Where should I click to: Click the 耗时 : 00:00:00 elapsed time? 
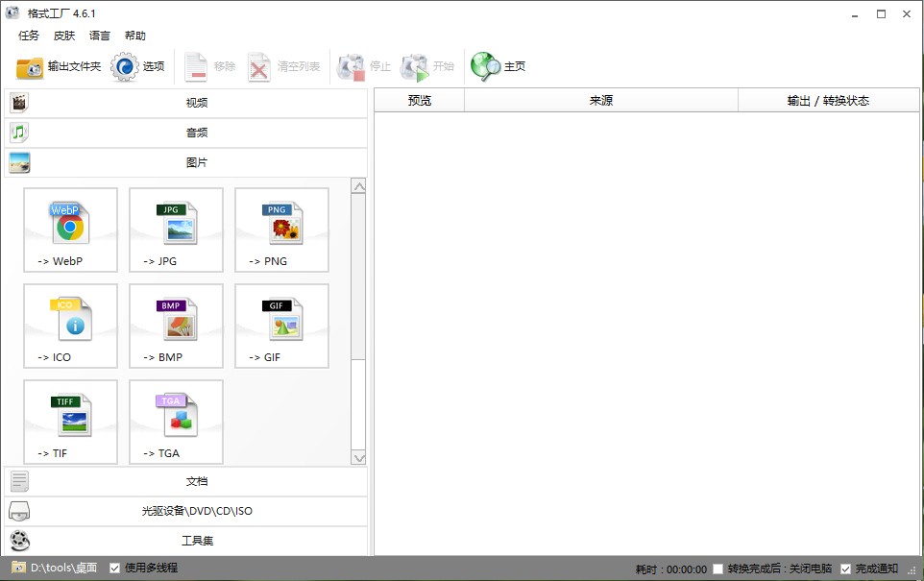[x=671, y=569]
